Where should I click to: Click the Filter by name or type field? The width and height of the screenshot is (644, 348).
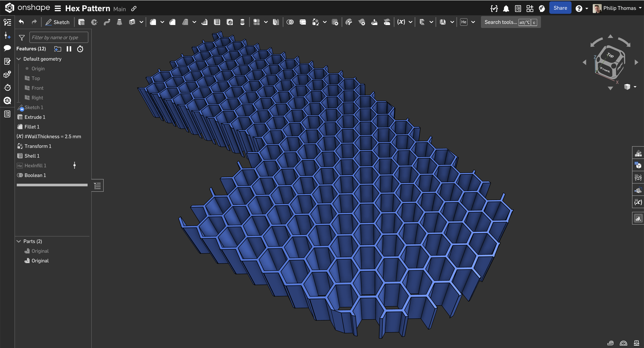[59, 37]
